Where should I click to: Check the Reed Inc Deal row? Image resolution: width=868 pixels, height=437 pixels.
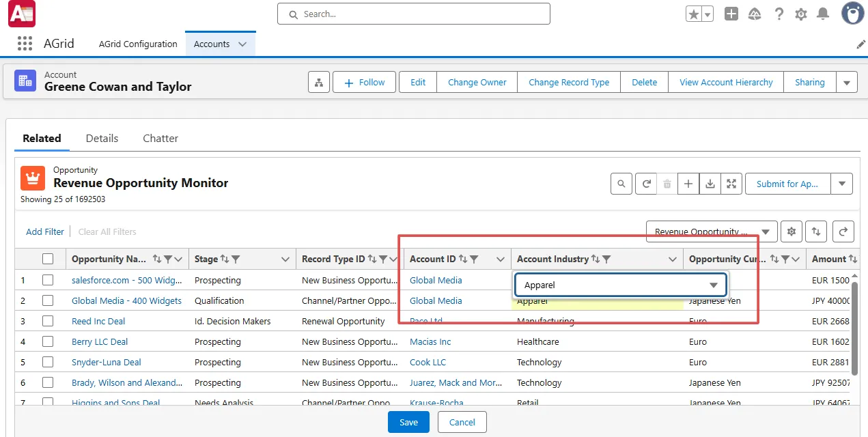click(48, 321)
